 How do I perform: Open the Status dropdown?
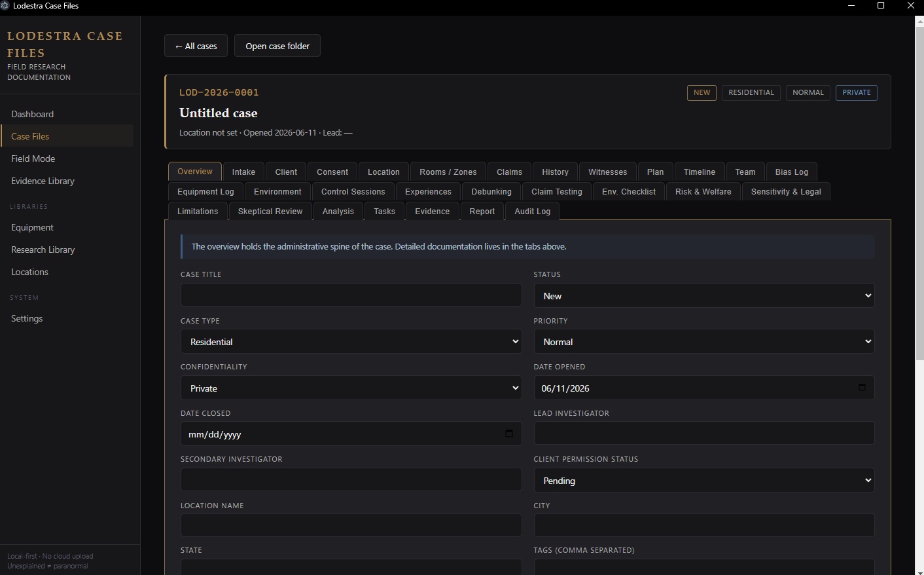704,295
